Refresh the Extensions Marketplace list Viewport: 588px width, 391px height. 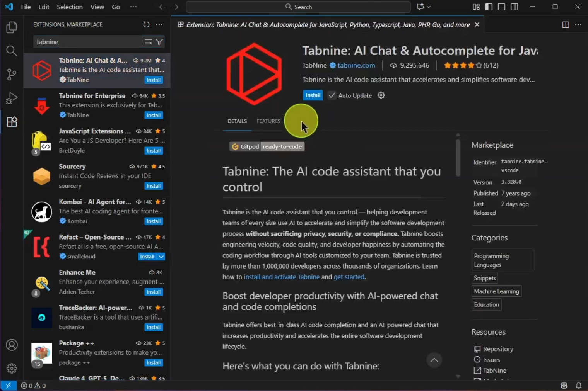coord(146,24)
